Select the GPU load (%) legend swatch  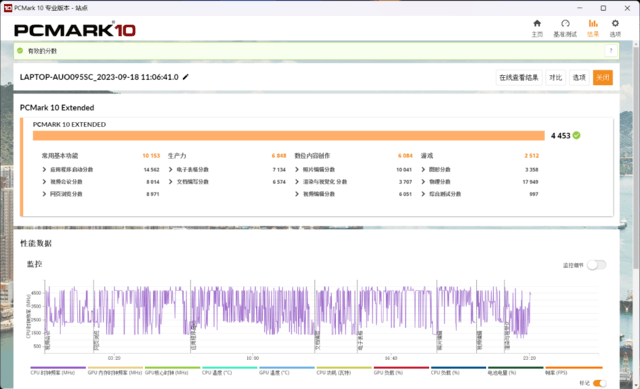coord(401,368)
